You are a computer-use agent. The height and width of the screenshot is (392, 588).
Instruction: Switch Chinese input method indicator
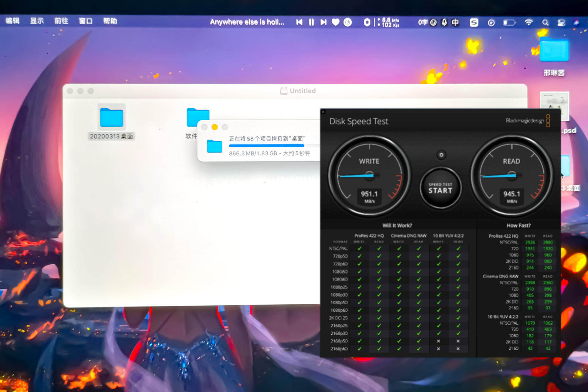click(455, 22)
